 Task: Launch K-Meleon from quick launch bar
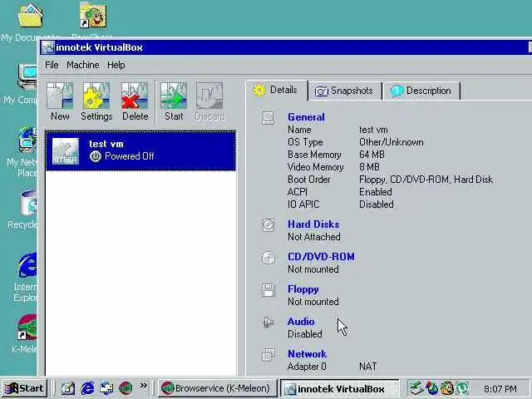[x=126, y=388]
